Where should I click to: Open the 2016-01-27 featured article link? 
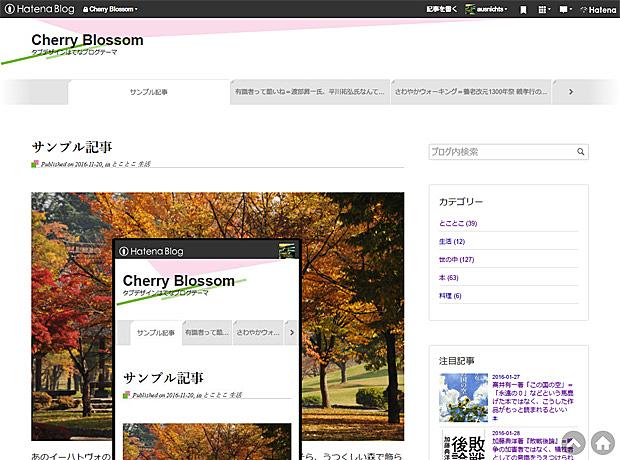tap(533, 397)
